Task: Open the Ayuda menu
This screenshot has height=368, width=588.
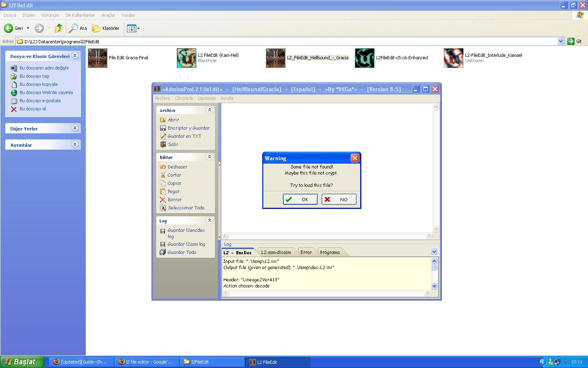Action: (227, 98)
